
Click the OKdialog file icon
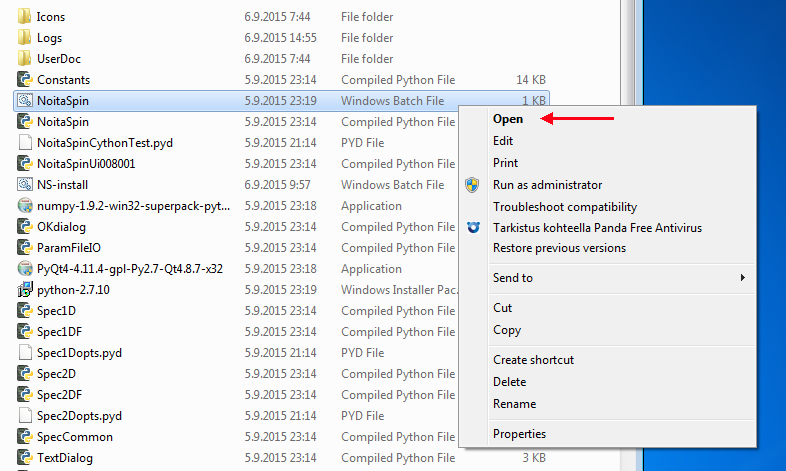tap(25, 227)
